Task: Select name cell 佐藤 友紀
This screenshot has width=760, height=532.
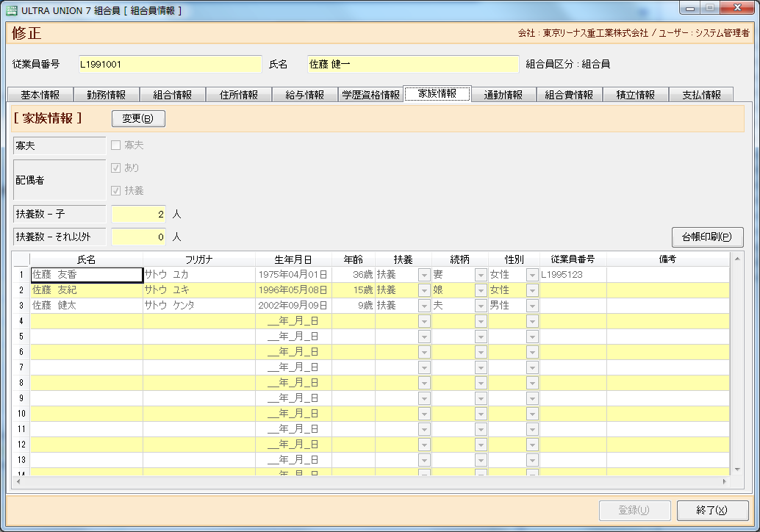Action: click(87, 290)
